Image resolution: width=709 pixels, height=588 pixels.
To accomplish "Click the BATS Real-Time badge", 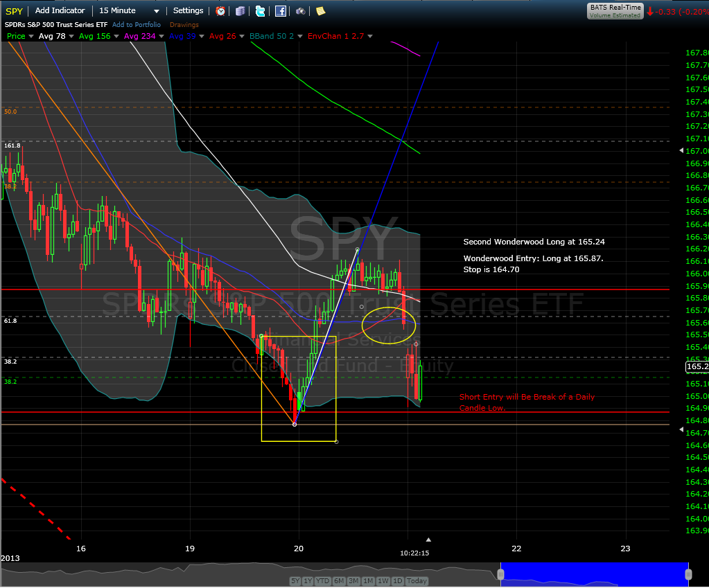I will click(615, 11).
